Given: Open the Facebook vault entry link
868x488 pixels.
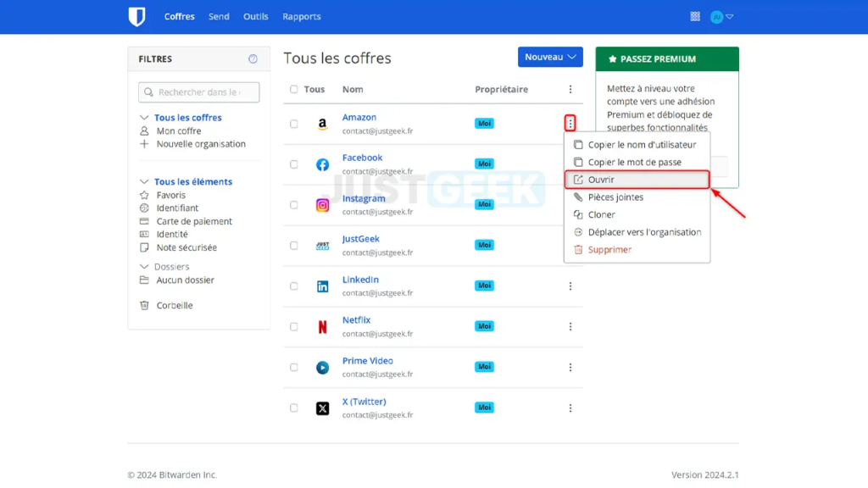Looking at the screenshot, I should 362,157.
